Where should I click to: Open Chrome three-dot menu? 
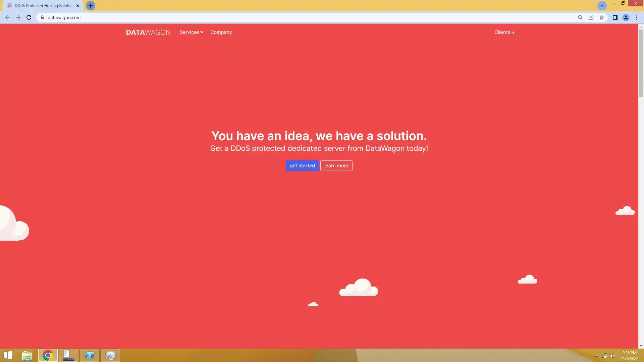pos(637,17)
